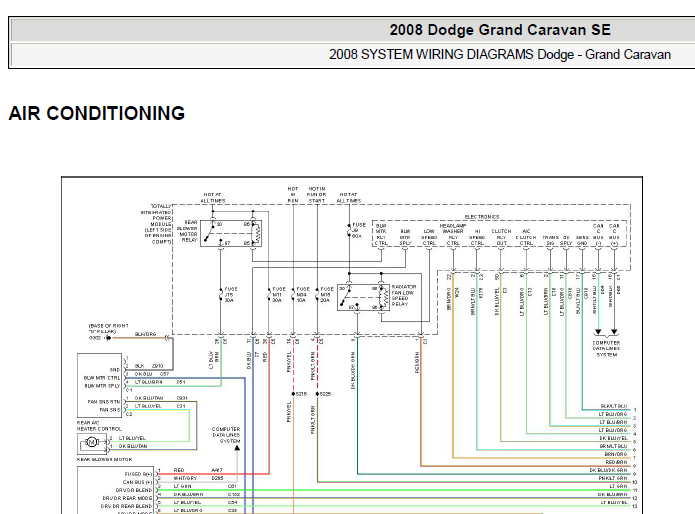Click the 'TOTALLY INTEGRATED POWER MODULE' label
This screenshot has width=695, height=514.
pos(156,224)
